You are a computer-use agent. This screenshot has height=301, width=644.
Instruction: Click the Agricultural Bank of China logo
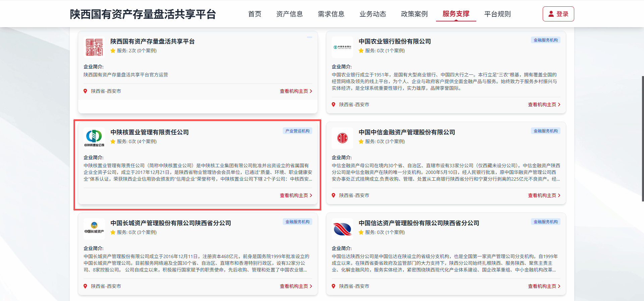[x=342, y=47]
